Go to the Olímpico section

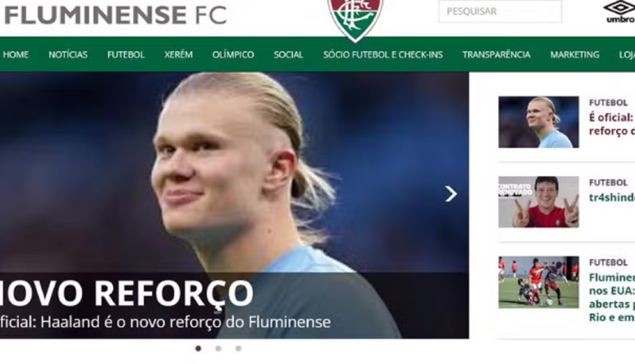(x=233, y=55)
